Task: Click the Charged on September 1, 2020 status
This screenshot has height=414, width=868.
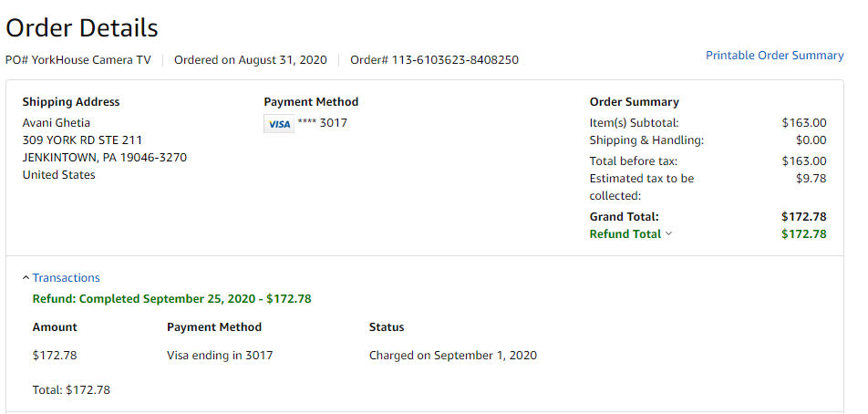Action: (x=452, y=356)
